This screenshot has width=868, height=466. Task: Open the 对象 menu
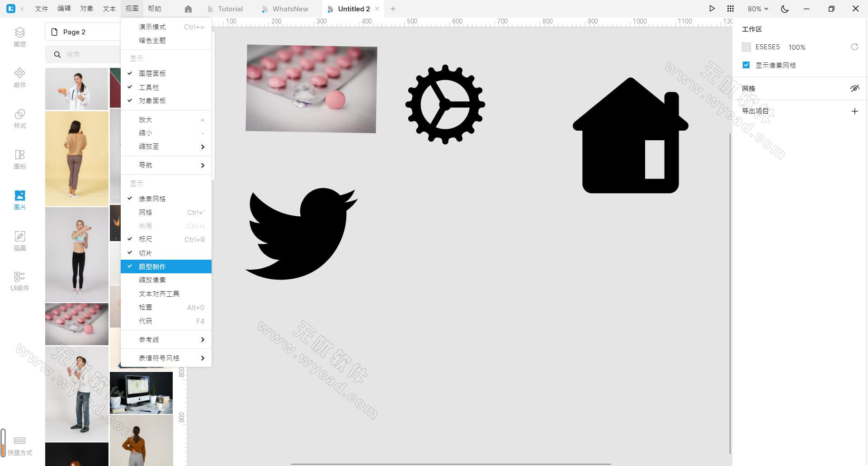86,8
